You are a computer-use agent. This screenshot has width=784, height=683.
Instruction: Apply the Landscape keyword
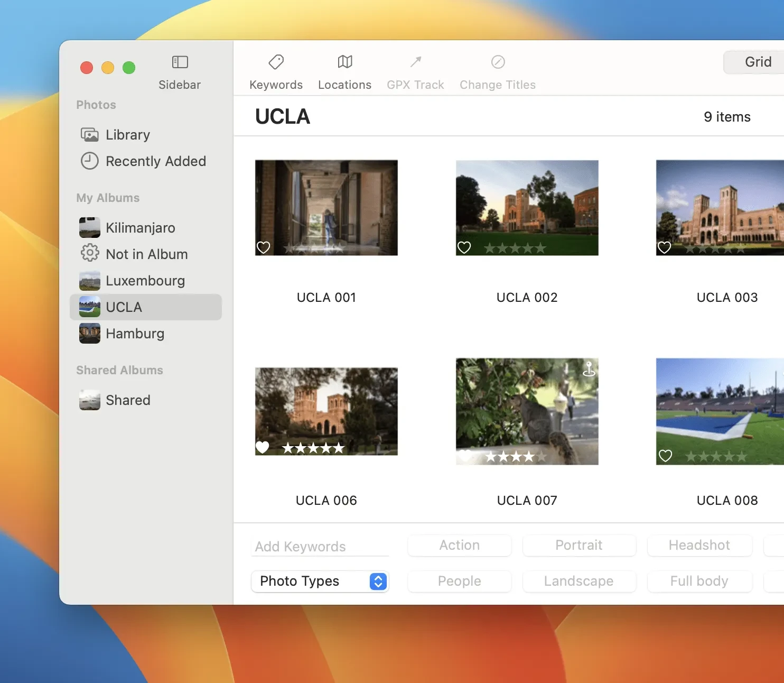[579, 581]
